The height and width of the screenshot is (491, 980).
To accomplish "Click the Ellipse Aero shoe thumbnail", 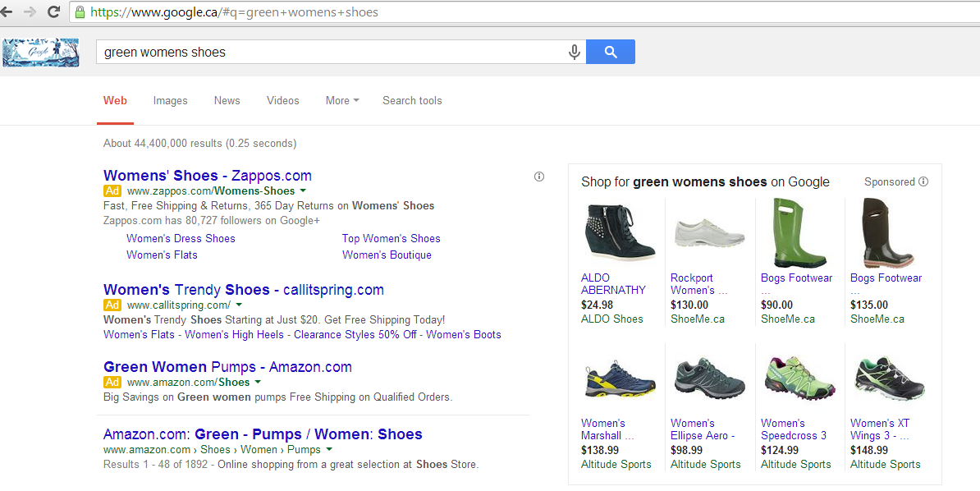I will tap(709, 379).
